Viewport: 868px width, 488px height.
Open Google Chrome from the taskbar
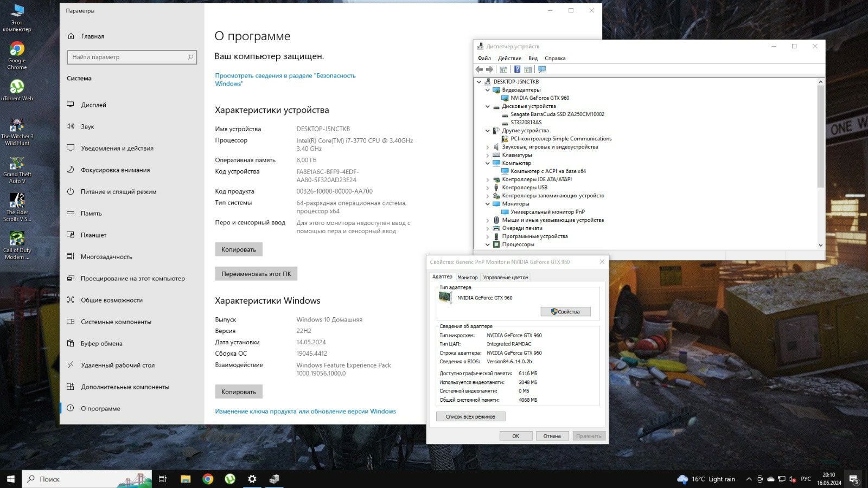click(x=208, y=479)
